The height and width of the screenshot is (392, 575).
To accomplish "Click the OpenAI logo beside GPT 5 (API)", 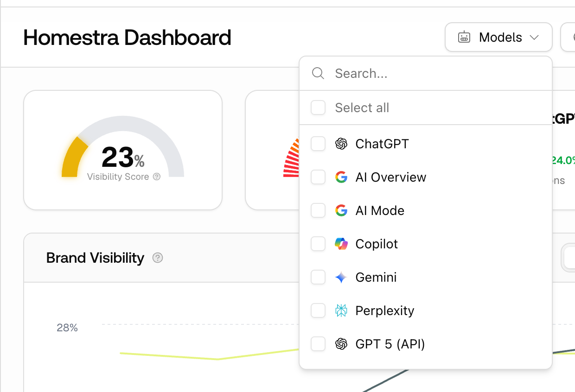I will [341, 344].
